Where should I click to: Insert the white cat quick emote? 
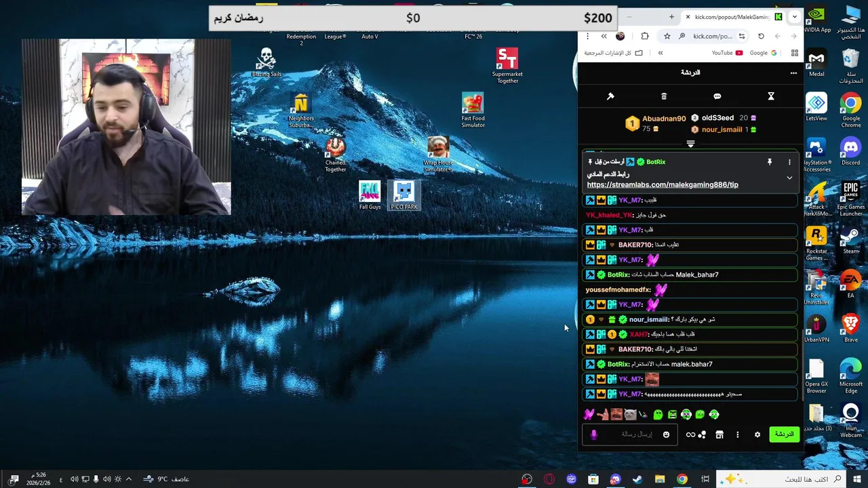[x=630, y=415]
